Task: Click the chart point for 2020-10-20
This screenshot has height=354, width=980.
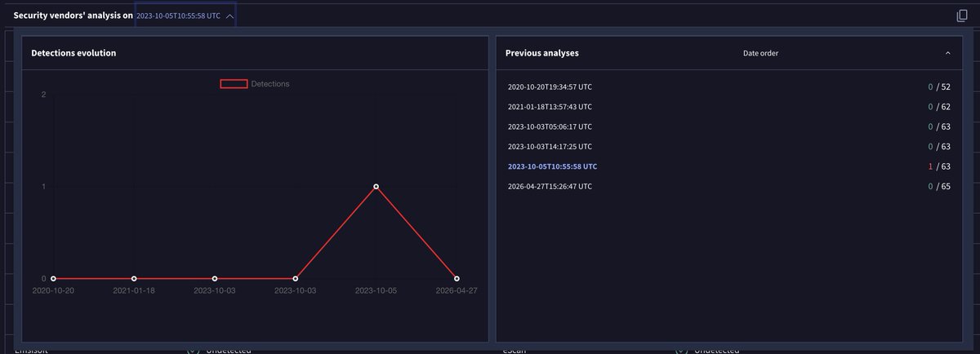Action: click(54, 278)
